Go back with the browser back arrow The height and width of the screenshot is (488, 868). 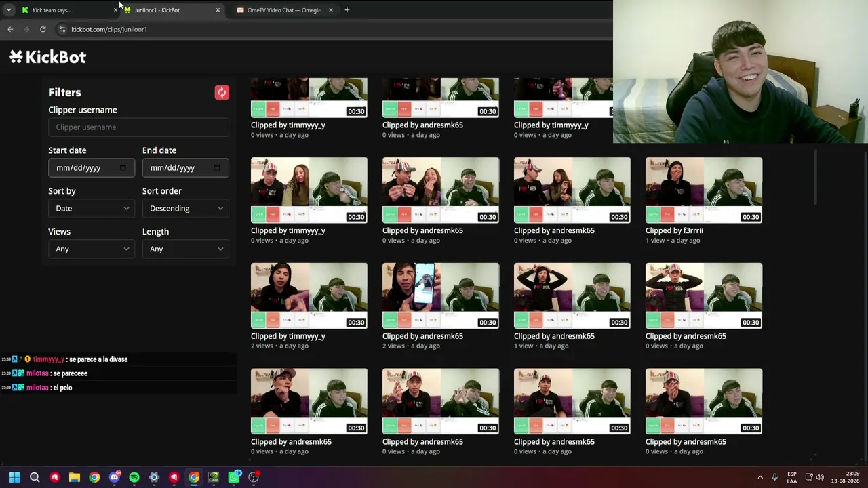coord(10,29)
